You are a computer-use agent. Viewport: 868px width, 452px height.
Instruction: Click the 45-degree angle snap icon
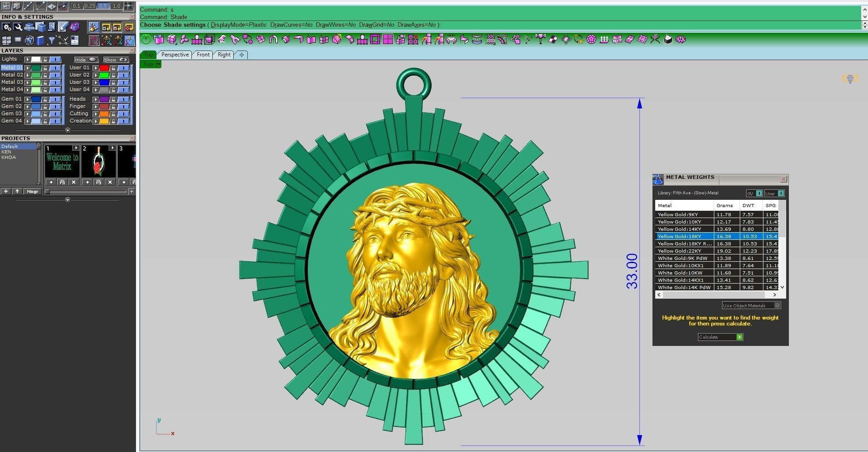(40, 6)
